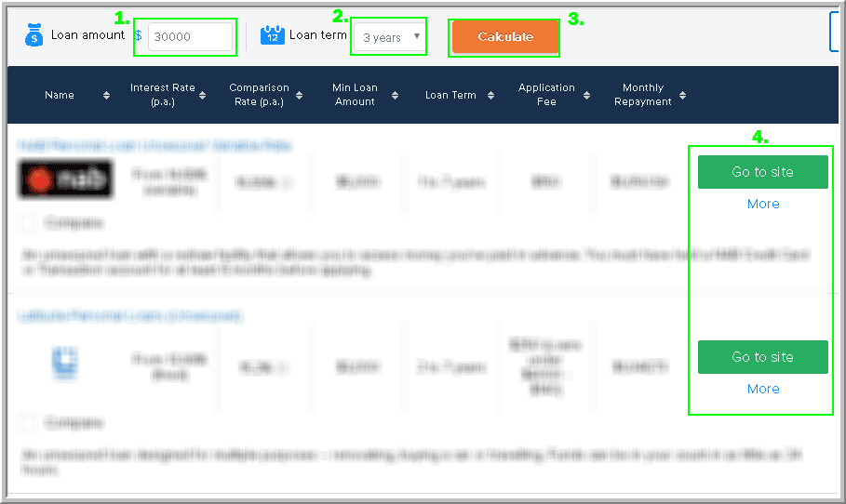Click the Loan amount field containing 30000

click(x=190, y=37)
